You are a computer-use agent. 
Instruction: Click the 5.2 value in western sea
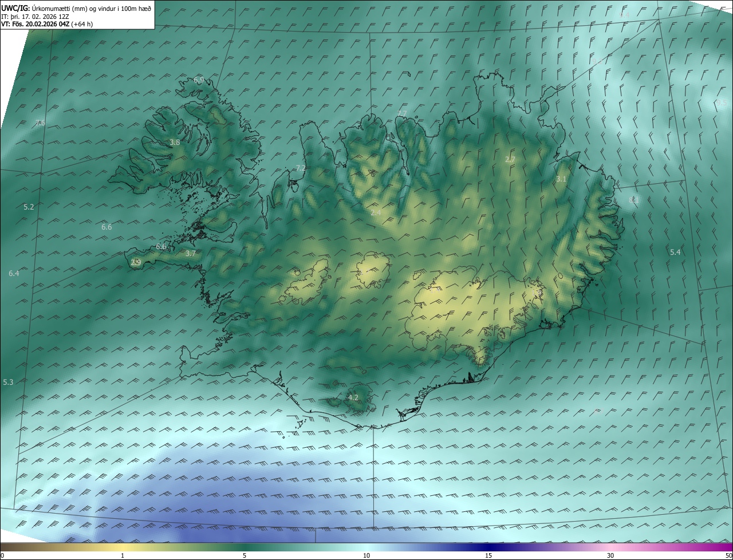pyautogui.click(x=29, y=207)
